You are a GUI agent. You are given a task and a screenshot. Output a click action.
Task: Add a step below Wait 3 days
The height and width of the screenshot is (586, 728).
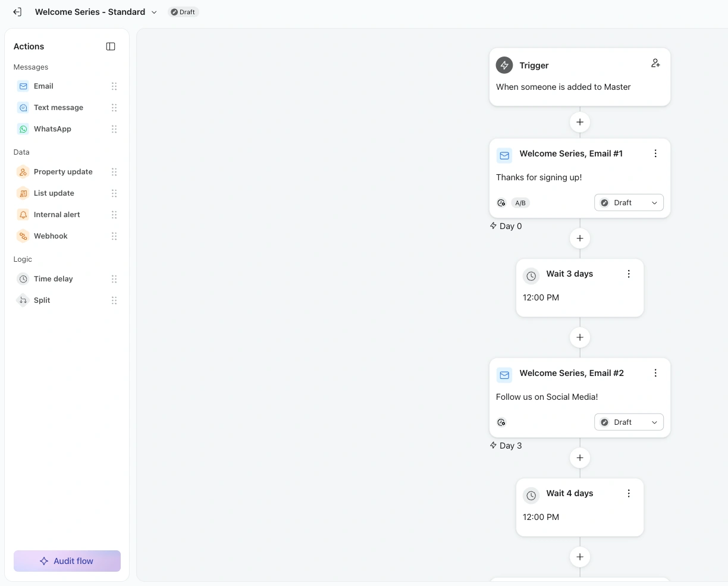(580, 337)
